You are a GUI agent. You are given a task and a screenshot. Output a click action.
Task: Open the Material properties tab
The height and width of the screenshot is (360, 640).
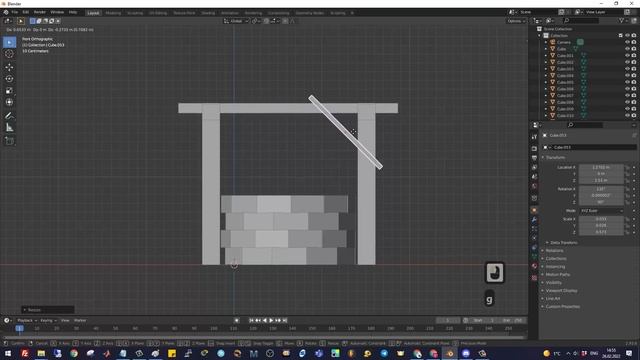pos(534,266)
